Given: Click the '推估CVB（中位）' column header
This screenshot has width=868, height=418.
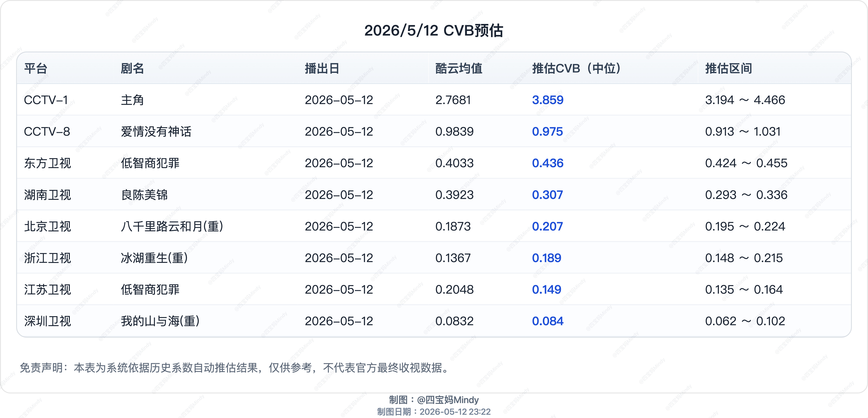Looking at the screenshot, I should tap(577, 68).
